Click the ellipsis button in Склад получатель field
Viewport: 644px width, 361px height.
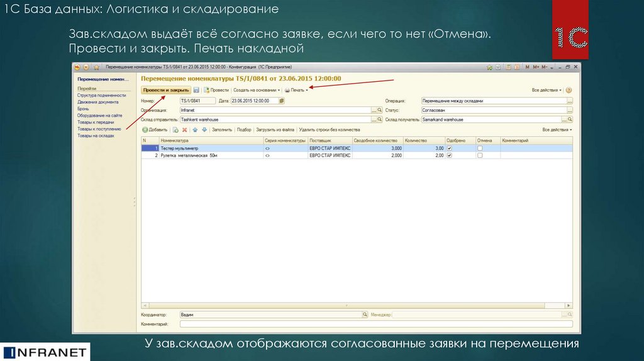coord(564,119)
